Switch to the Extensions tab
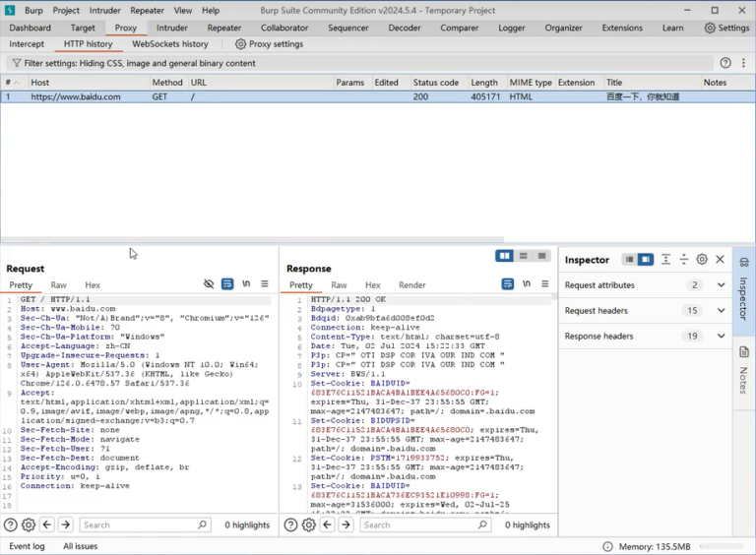The image size is (756, 555). [622, 28]
